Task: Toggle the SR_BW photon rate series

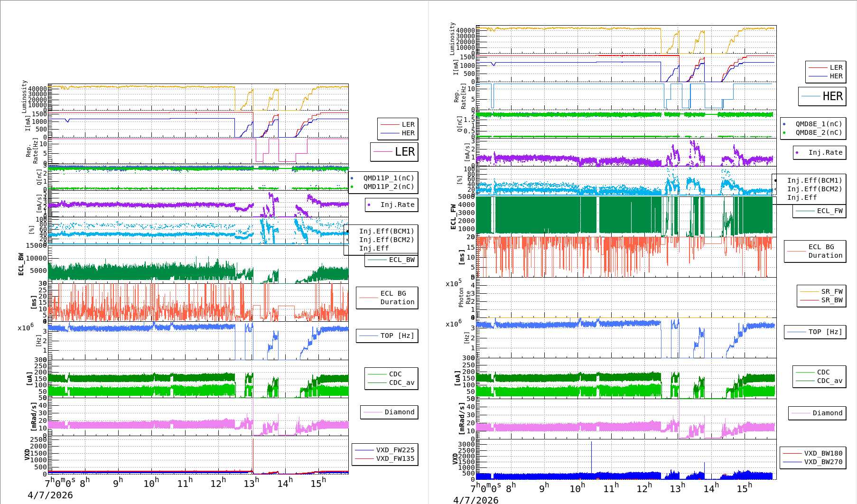Action: 821,300
